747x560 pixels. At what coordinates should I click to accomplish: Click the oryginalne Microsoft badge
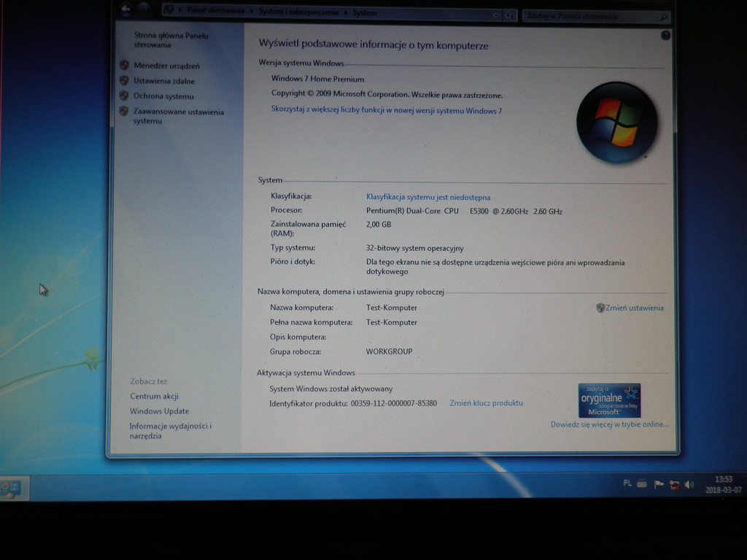tap(609, 400)
